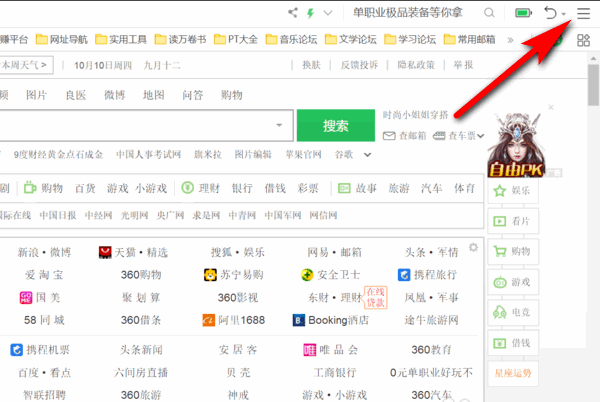Screen dimensions: 600x402
Task: Show more bookmarks with double chevron
Action: tap(510, 40)
